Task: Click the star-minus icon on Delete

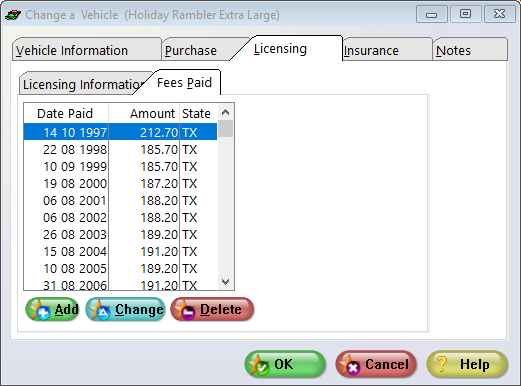Action: click(x=185, y=310)
